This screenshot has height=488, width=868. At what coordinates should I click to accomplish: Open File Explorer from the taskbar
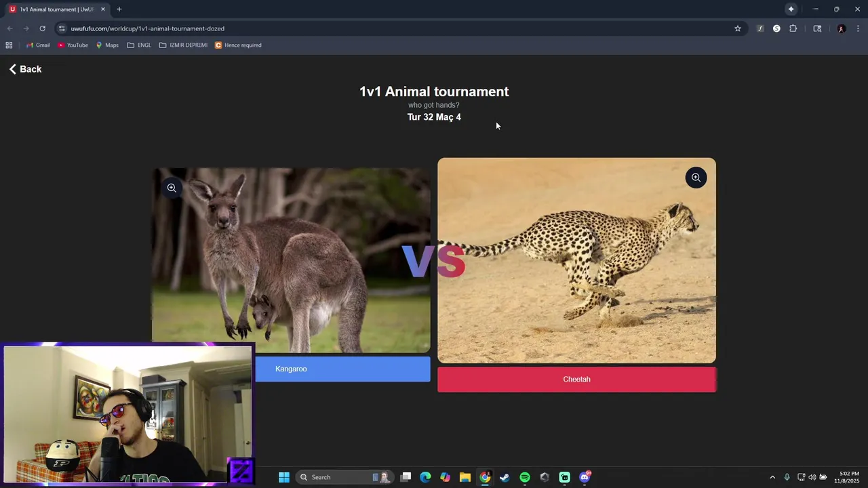point(465,477)
